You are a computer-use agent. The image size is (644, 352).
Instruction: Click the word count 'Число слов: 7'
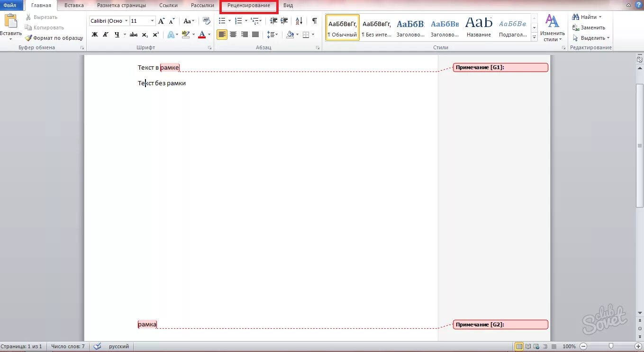pos(68,346)
